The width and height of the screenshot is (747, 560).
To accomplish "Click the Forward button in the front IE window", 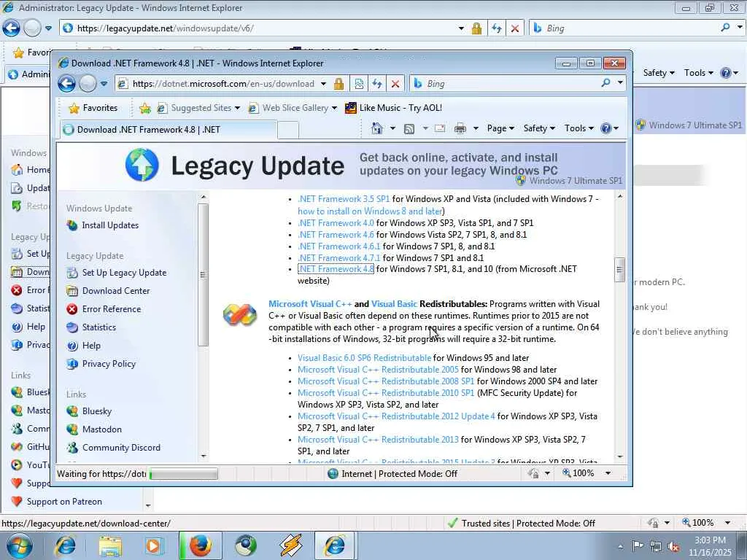I will click(x=88, y=84).
